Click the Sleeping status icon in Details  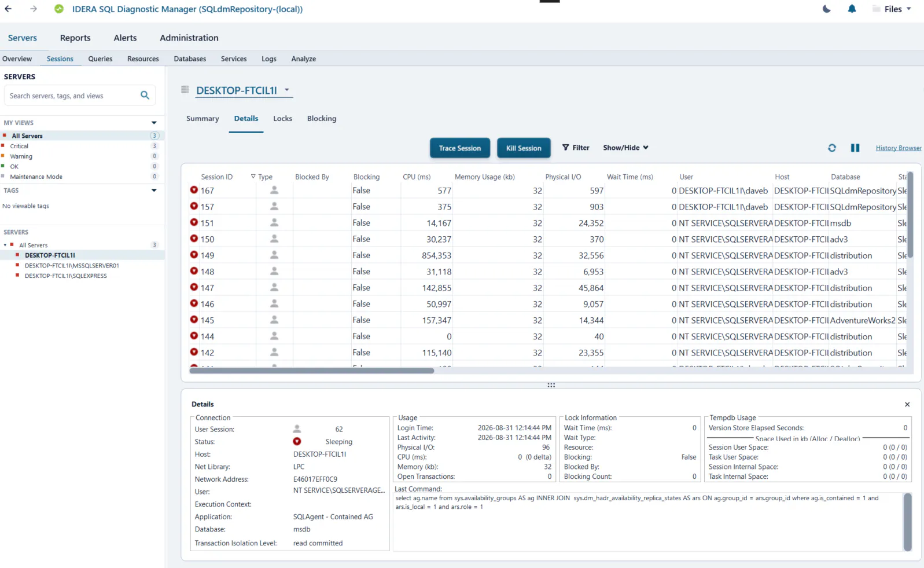[x=297, y=441]
